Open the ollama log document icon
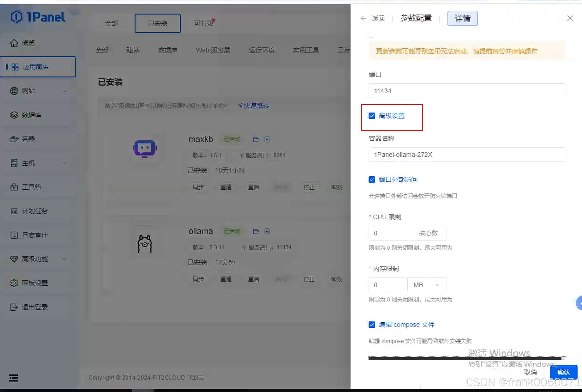Image resolution: width=582 pixels, height=392 pixels. click(x=267, y=231)
